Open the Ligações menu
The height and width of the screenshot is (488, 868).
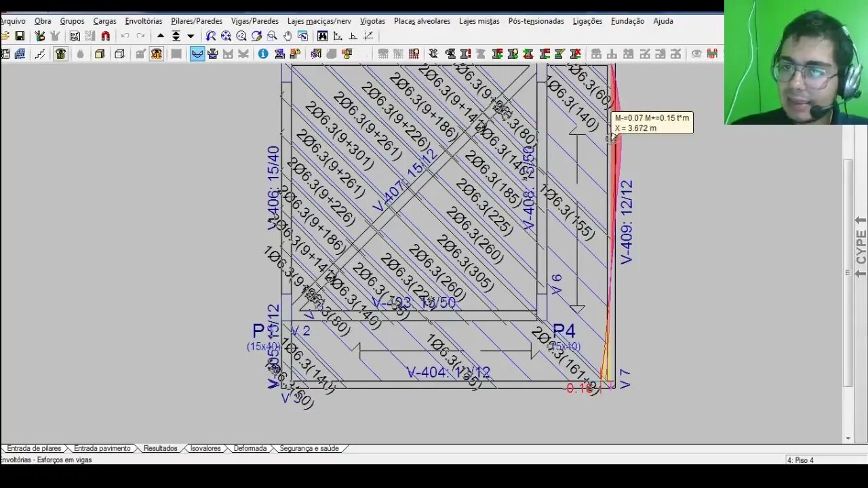pos(587,21)
